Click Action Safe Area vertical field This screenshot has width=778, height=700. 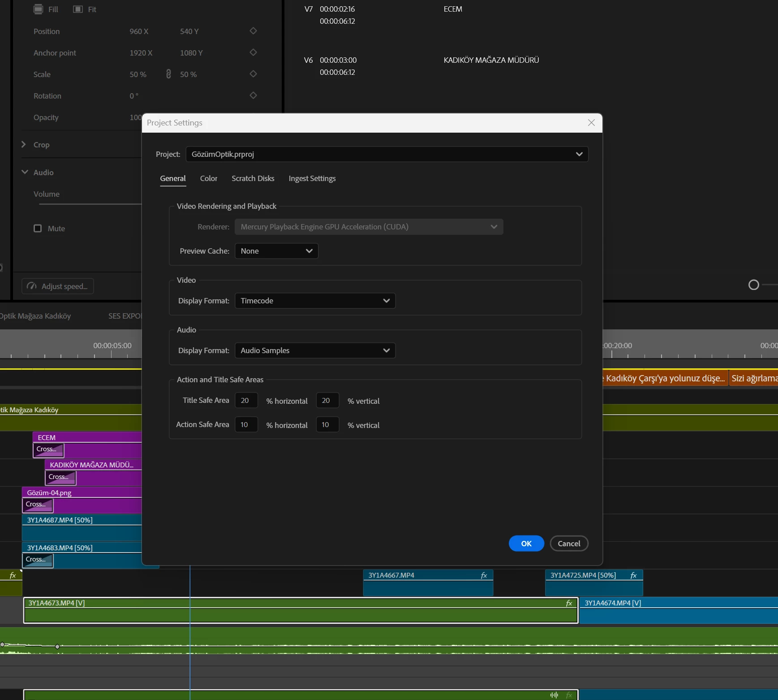click(x=327, y=424)
